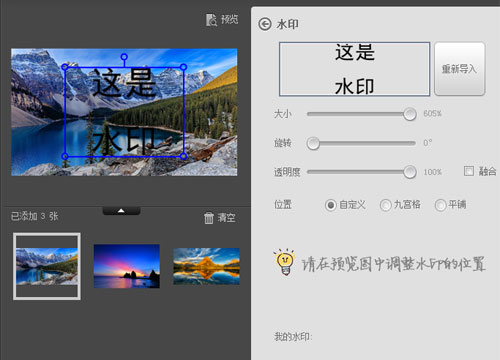Click the 这是水印 watermark preview box
500x360 pixels.
point(354,69)
